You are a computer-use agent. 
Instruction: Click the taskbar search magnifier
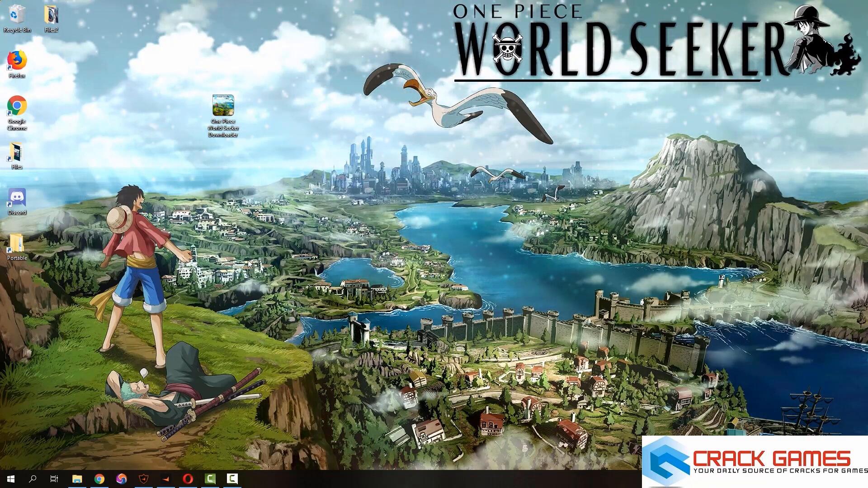click(33, 479)
